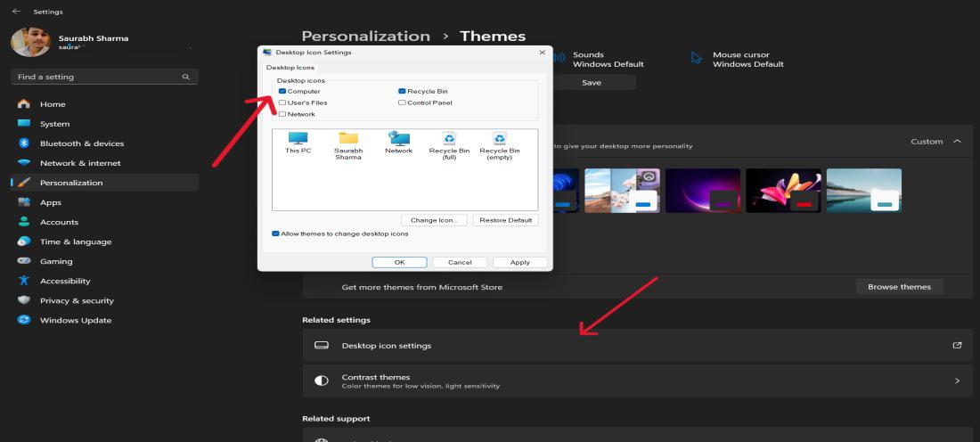This screenshot has width=980, height=442.
Task: Click the Desktop icon settings monitor icon
Action: 322,345
